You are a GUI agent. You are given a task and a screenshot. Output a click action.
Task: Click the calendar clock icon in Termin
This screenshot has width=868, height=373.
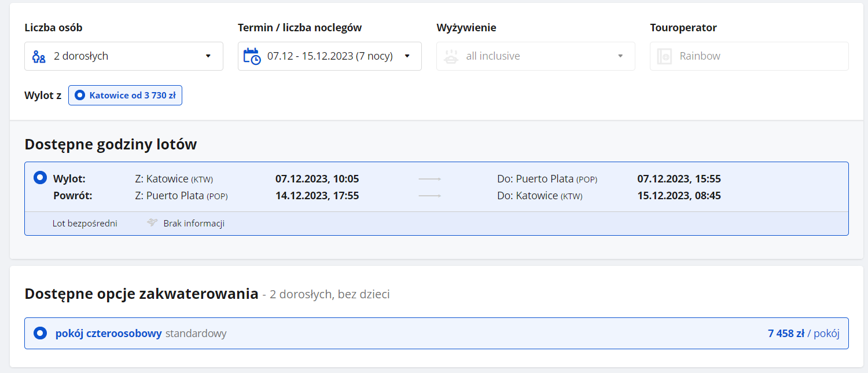click(x=252, y=56)
